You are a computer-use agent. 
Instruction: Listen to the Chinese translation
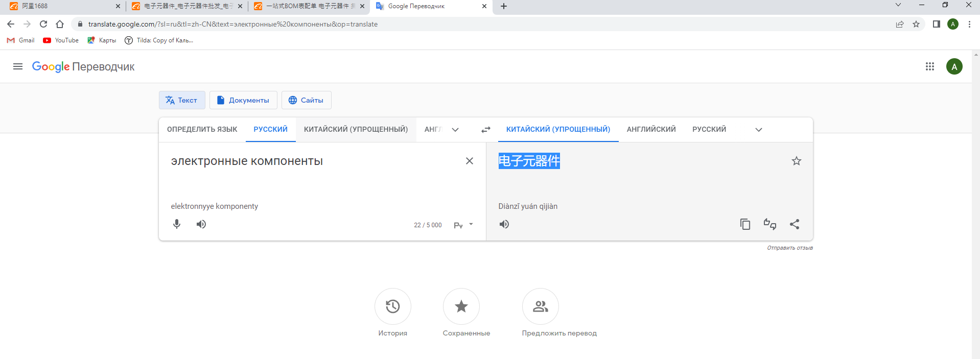504,224
